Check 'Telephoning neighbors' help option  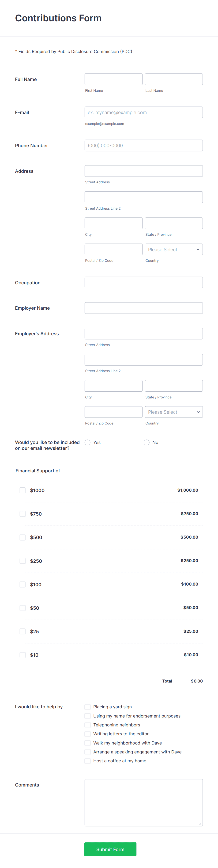point(87,725)
